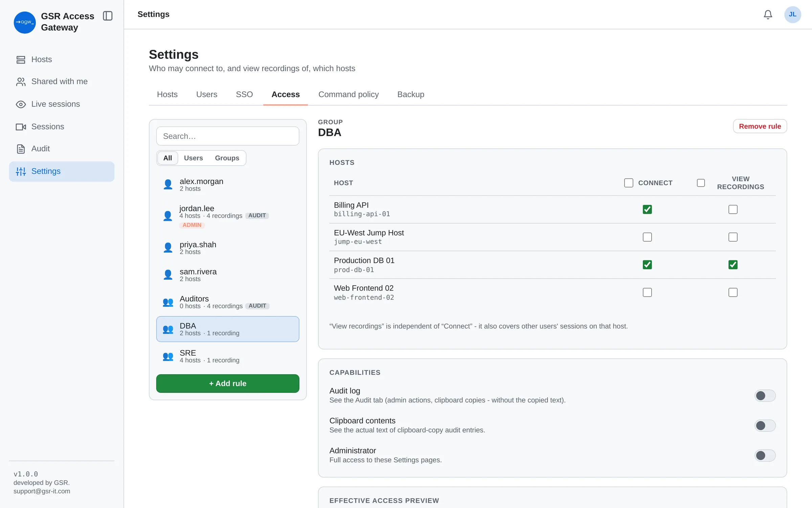The image size is (812, 508).
Task: Go to Hosts in the sidebar
Action: pyautogui.click(x=62, y=60)
